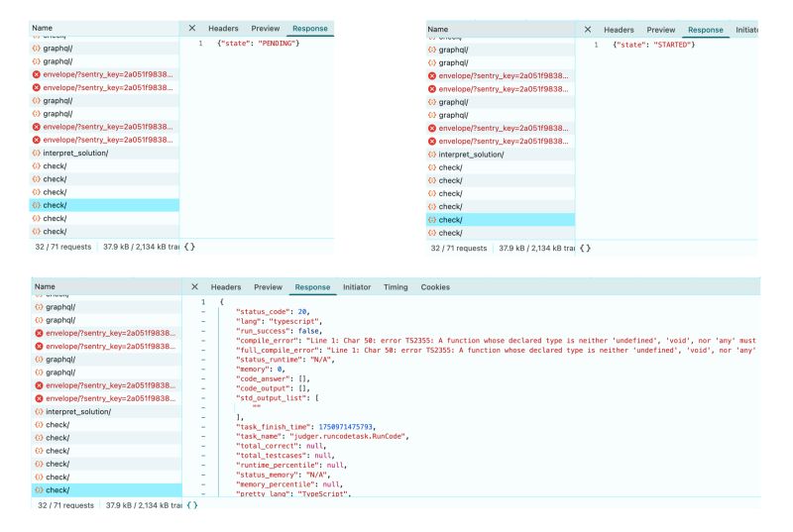Click the {"state": "STARTED"} response line
The image size is (793, 532).
click(654, 45)
